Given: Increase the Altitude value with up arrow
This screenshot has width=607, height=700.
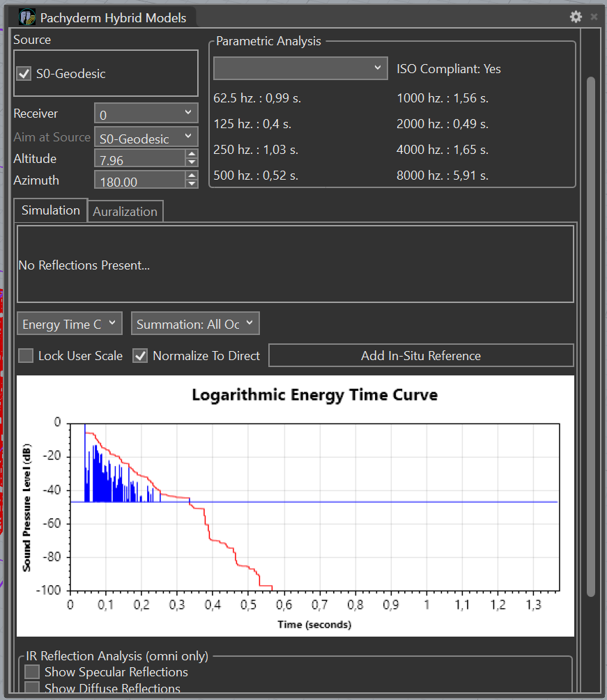Looking at the screenshot, I should pos(192,155).
